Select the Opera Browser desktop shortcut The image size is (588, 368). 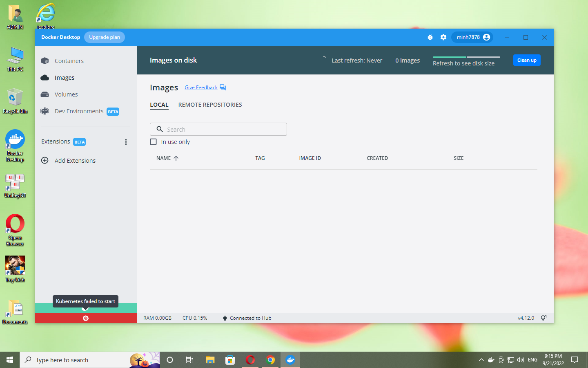click(15, 230)
